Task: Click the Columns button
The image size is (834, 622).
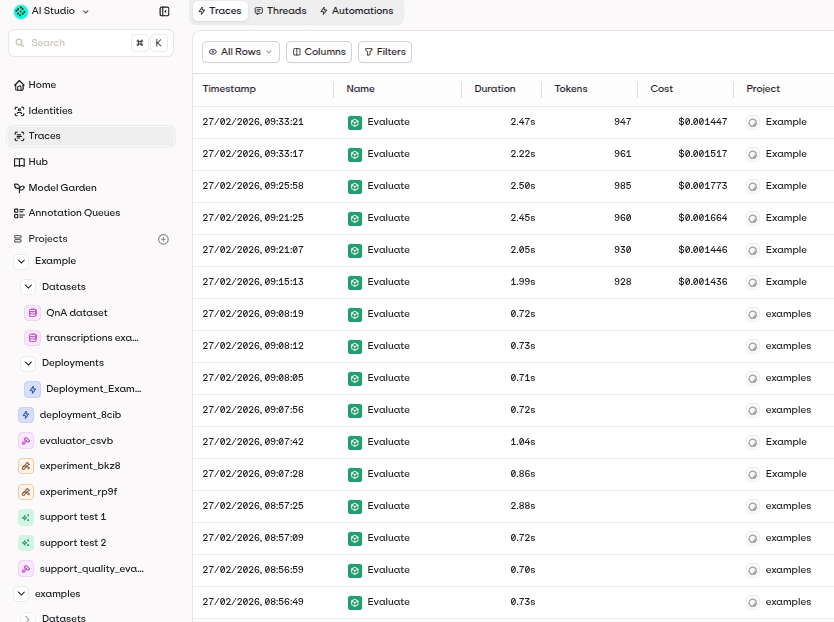Action: [x=318, y=52]
